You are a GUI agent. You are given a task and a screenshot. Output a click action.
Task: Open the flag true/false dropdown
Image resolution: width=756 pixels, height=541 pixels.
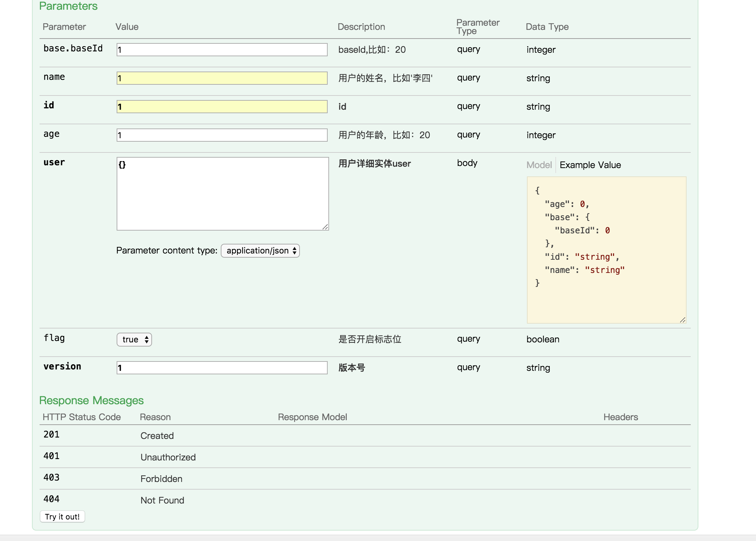(134, 340)
